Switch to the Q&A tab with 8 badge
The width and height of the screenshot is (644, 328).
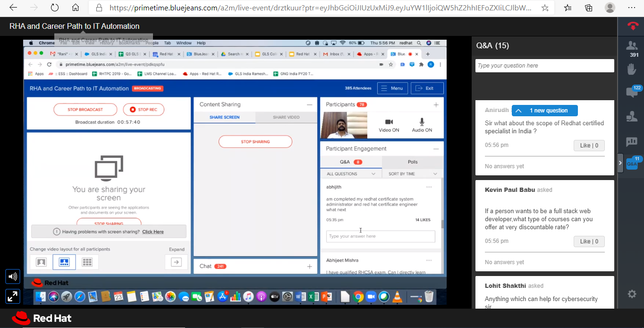(351, 162)
